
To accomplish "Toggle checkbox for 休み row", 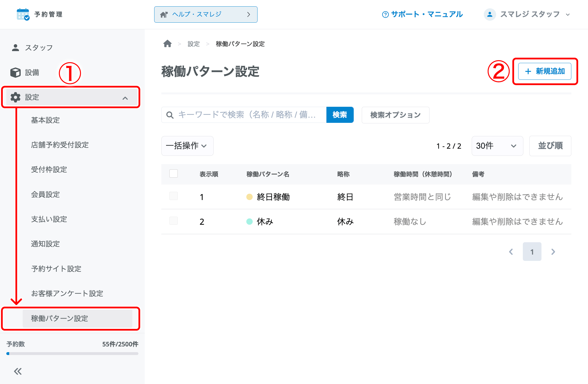I will click(x=173, y=221).
